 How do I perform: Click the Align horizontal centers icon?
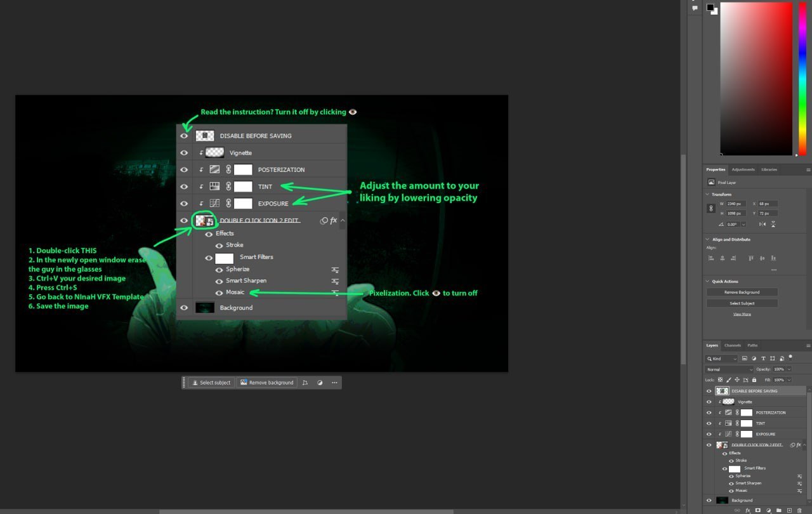pos(723,258)
